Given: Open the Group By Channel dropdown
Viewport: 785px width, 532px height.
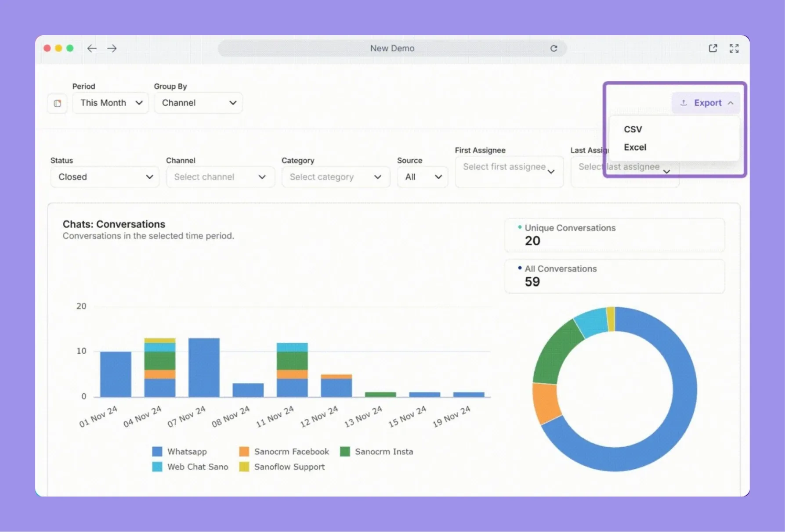Looking at the screenshot, I should (198, 103).
